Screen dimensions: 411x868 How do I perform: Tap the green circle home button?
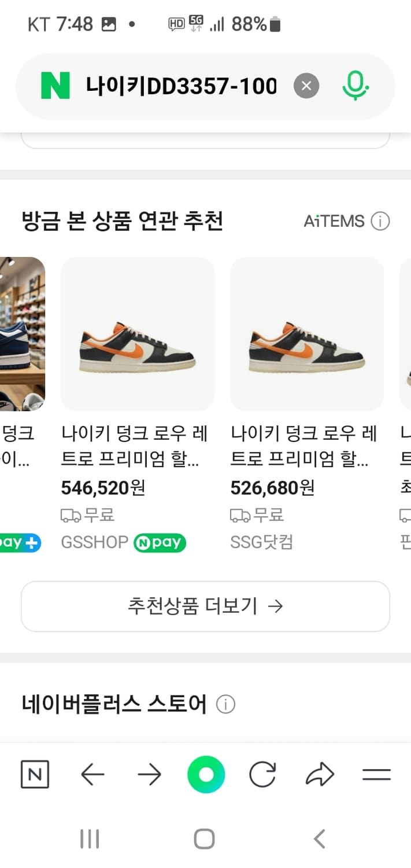tap(206, 774)
